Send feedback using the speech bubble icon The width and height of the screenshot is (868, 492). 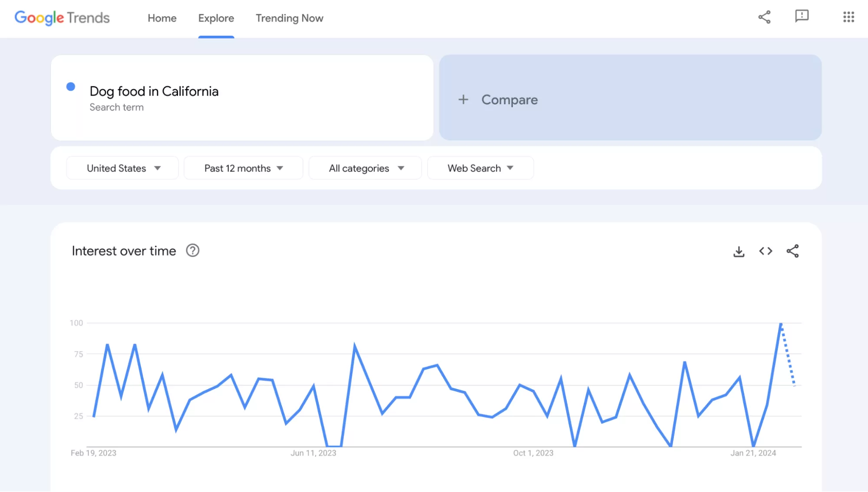(x=801, y=17)
